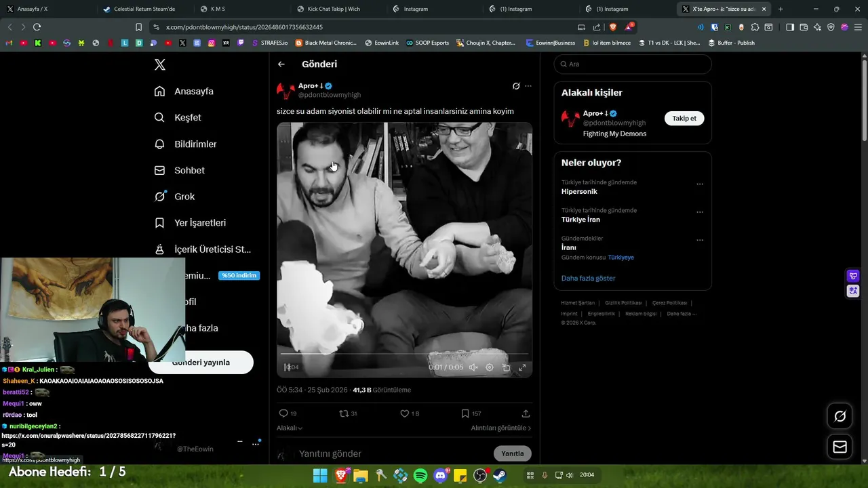Open a new browser tab
Screen dimensions: 868x488
point(781,9)
